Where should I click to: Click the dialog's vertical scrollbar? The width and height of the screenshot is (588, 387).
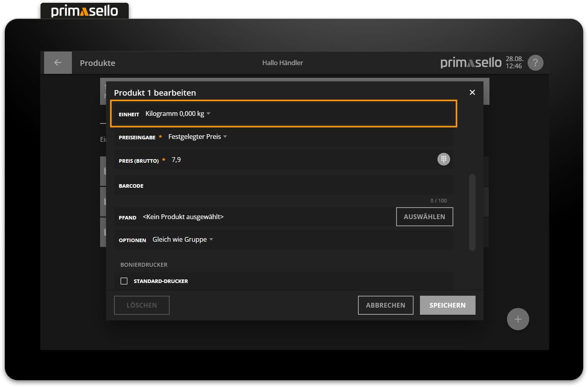coord(472,212)
